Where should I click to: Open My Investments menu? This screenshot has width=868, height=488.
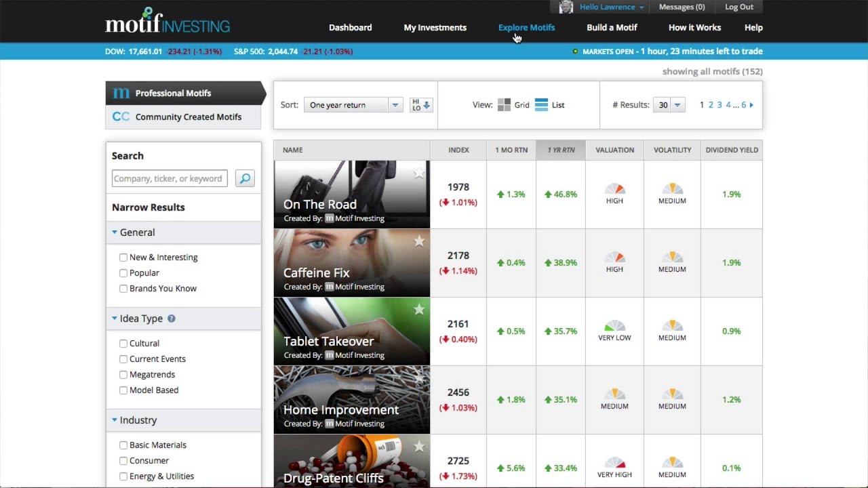tap(435, 28)
